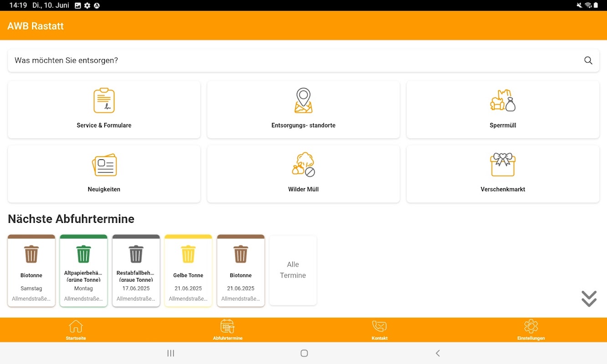The width and height of the screenshot is (607, 364).
Task: Tap the Startseite home icon
Action: click(x=76, y=326)
